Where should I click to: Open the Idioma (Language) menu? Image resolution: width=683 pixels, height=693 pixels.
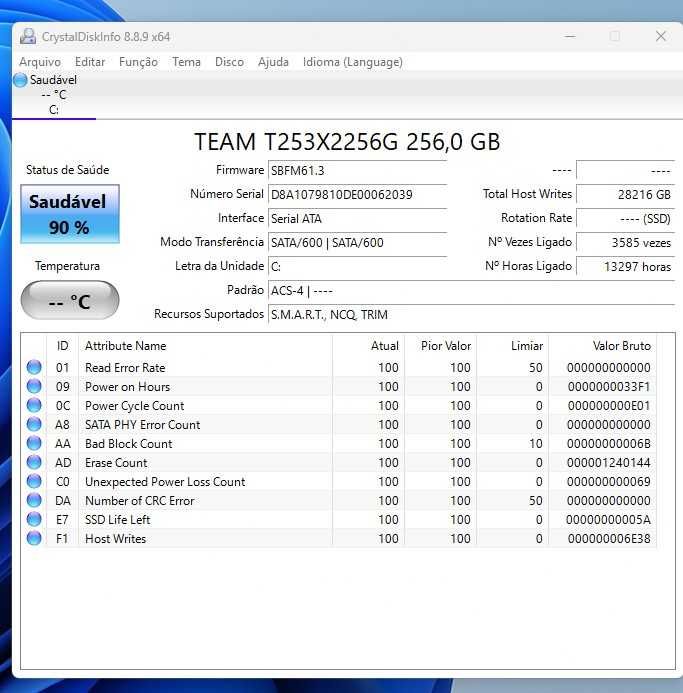pyautogui.click(x=352, y=62)
